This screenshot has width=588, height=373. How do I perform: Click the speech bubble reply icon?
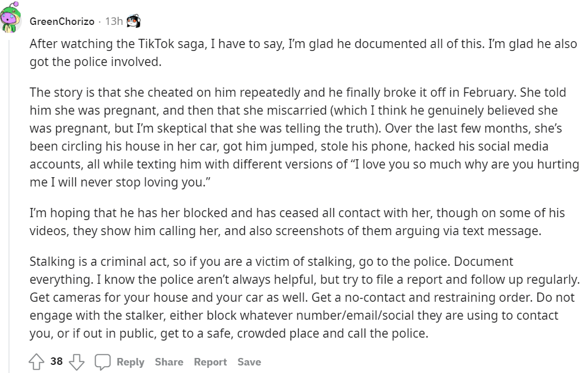click(102, 362)
